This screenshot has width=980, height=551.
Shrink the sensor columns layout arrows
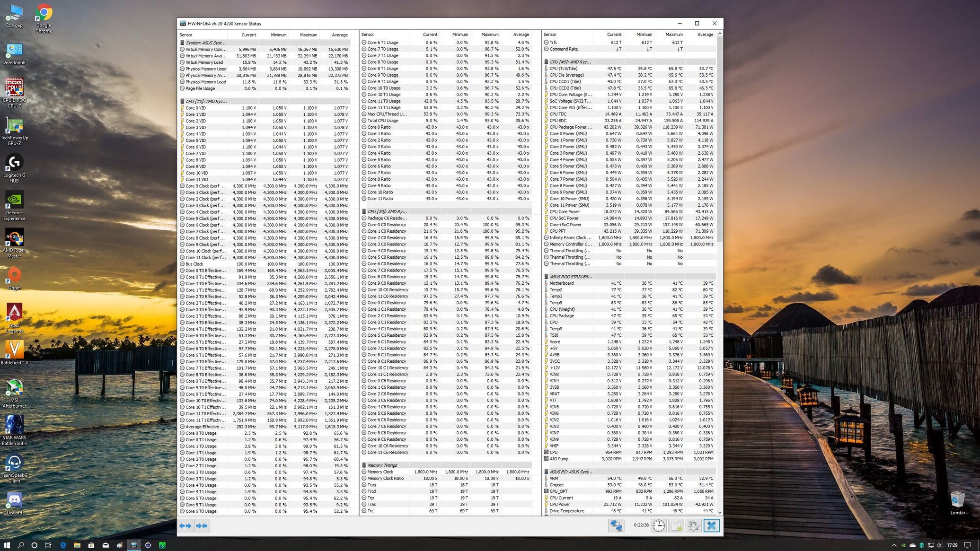point(202,525)
